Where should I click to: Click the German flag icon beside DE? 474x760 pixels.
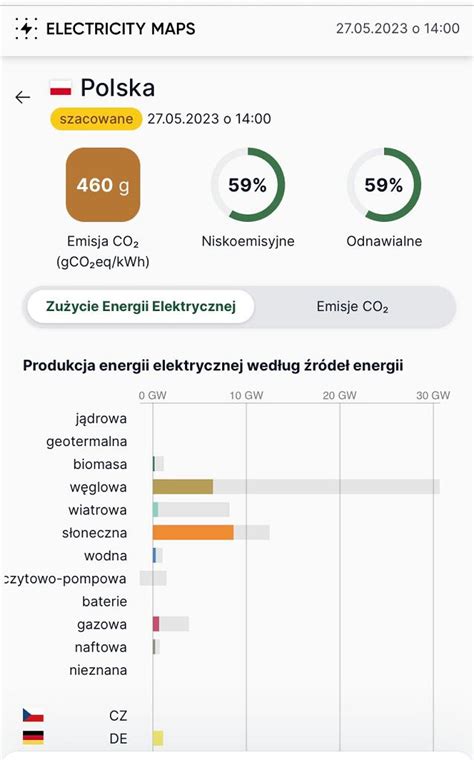(x=33, y=737)
